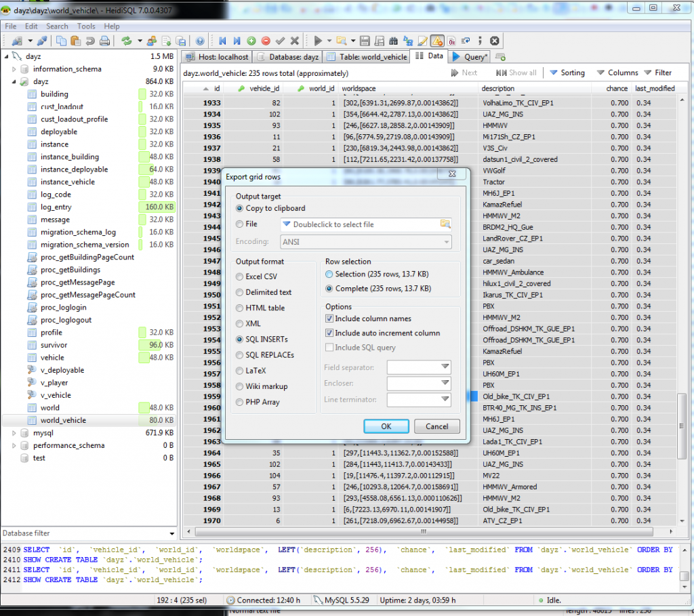Screen dimensions: 694x616
Task: Click the Undo arrow icon in toolbar
Action: click(90, 41)
